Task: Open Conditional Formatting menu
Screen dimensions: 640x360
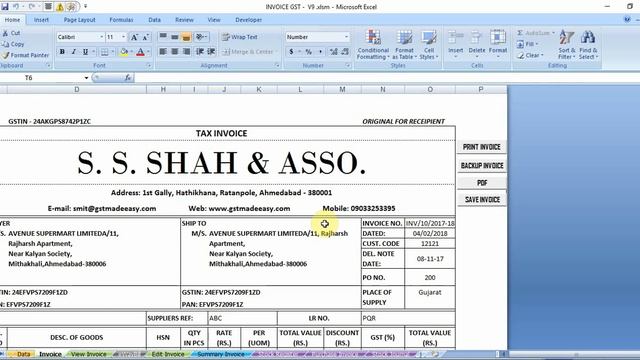Action: tap(373, 44)
